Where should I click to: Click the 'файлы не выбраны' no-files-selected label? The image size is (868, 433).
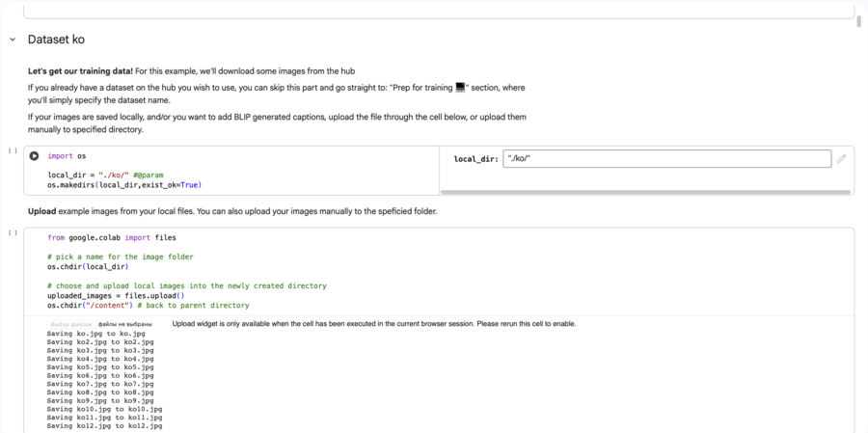pos(124,324)
